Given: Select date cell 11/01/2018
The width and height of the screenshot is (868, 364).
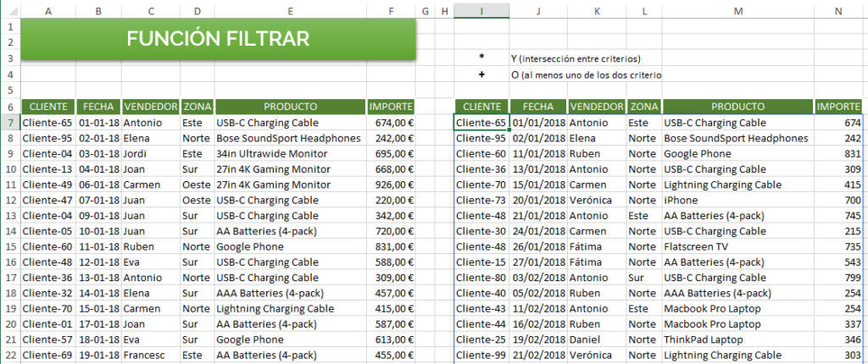Looking at the screenshot, I should pos(538,154).
